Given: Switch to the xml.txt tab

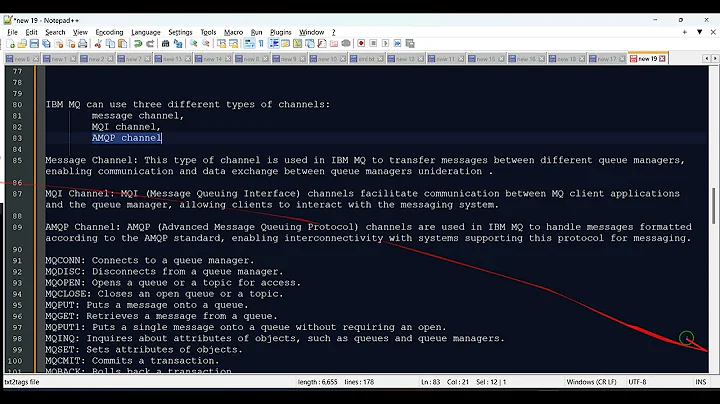Looking at the screenshot, I should pos(366,59).
